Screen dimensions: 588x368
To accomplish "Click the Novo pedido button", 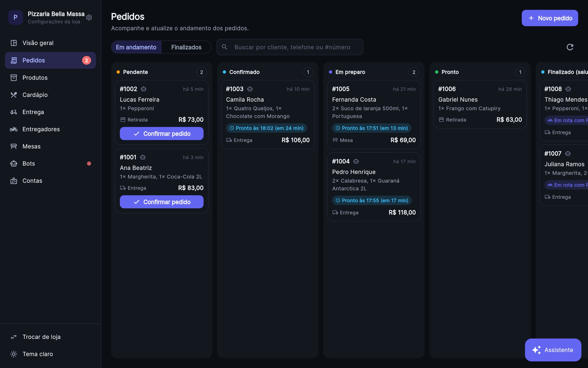I will pyautogui.click(x=550, y=18).
